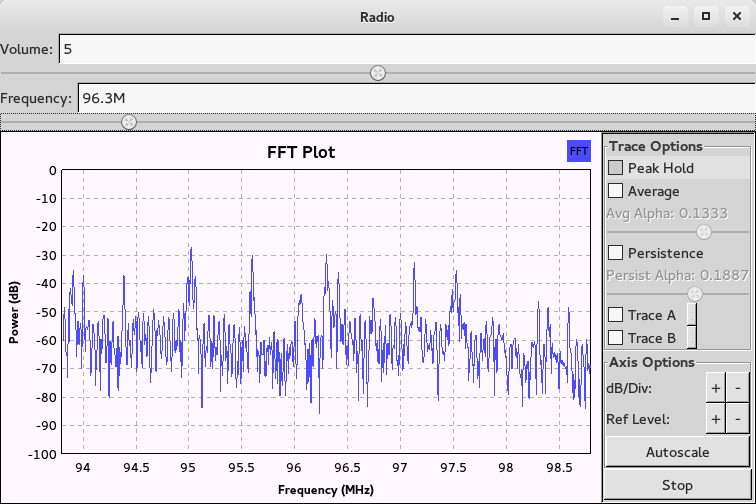Screen dimensions: 756x504
Task: Stop the FFT plot
Action: pos(677,485)
